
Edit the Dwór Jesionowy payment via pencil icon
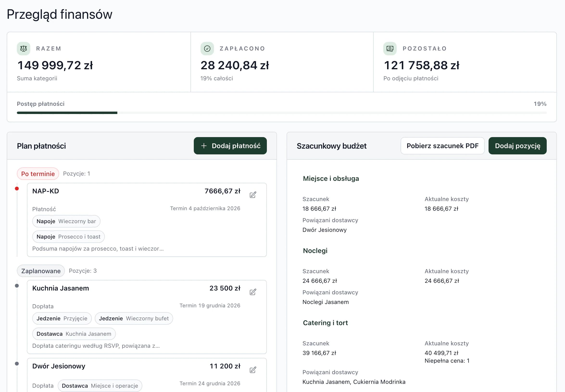(x=253, y=370)
